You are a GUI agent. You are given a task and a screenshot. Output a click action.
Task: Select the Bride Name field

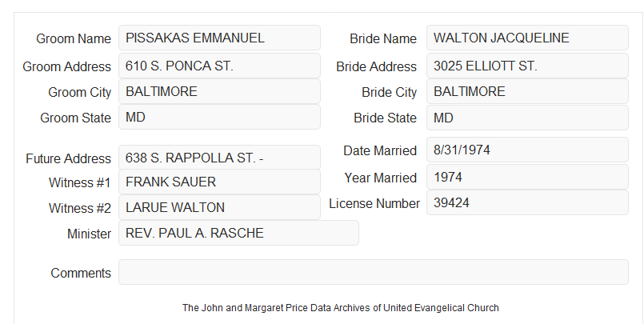[527, 38]
